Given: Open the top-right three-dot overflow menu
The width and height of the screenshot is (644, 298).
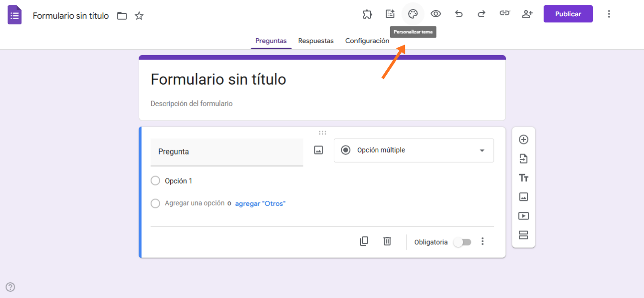Looking at the screenshot, I should coord(609,13).
